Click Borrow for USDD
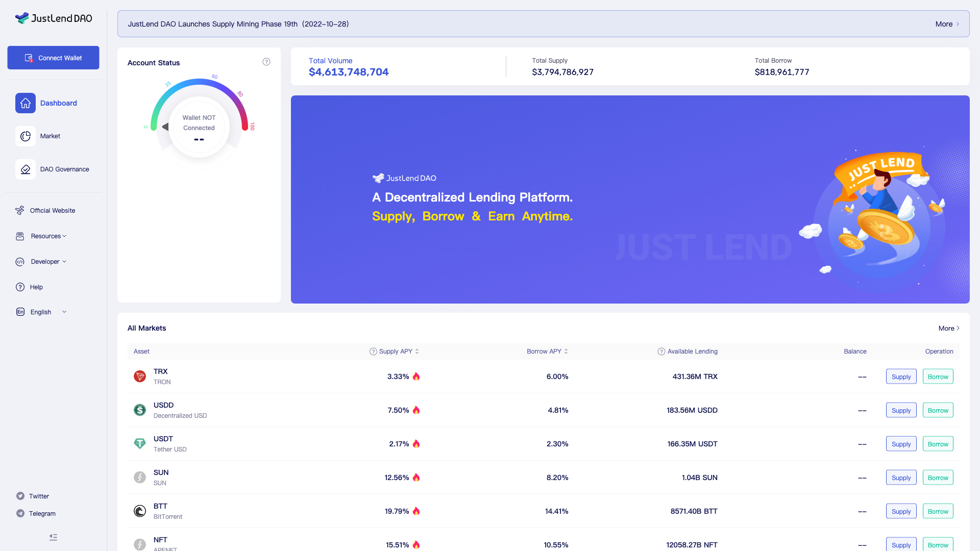Screen dimensions: 980x551 coord(938,410)
